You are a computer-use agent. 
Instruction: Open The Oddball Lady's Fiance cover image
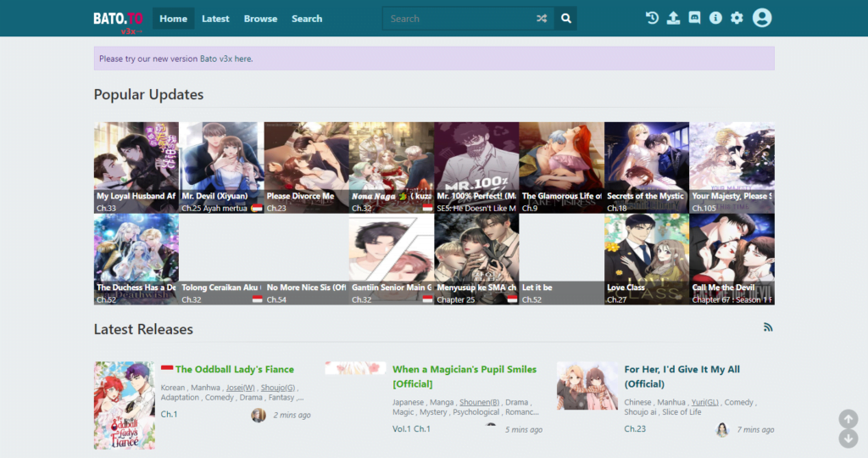pos(125,405)
